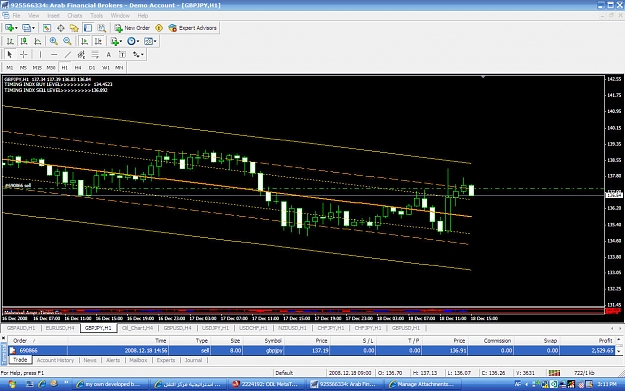
Task: Open the Indicators list dropdown
Action: (116, 41)
